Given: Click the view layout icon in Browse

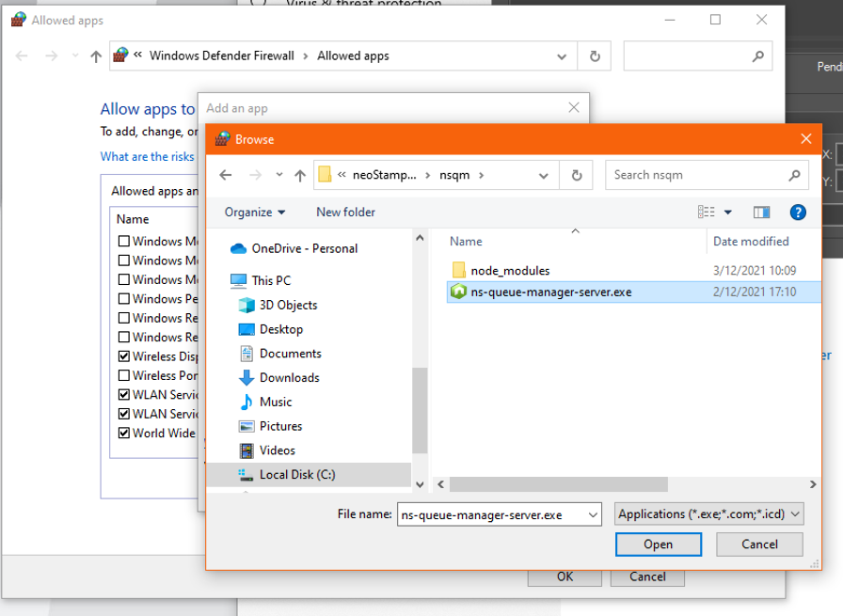Looking at the screenshot, I should click(x=706, y=213).
